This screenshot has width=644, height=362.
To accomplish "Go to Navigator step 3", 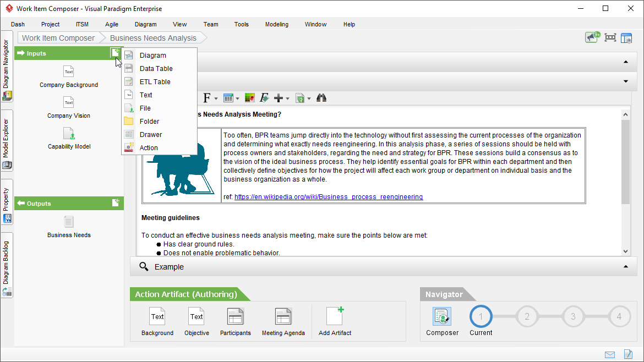I will (573, 316).
